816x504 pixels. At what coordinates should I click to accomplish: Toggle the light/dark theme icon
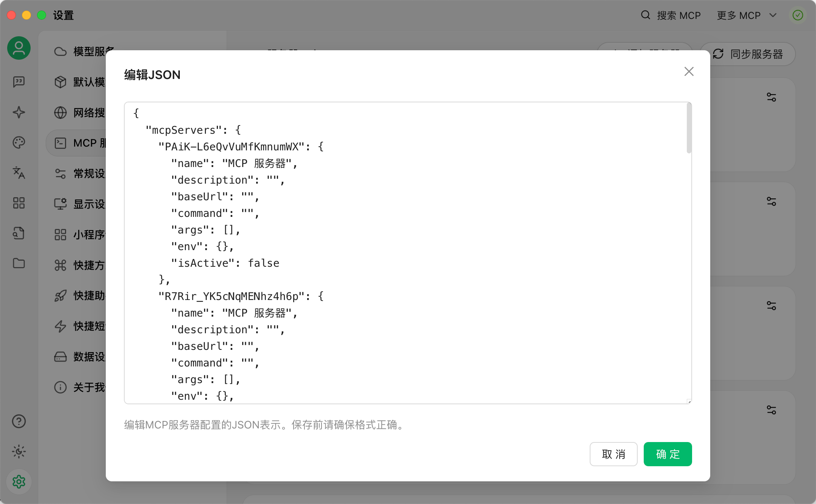point(19,451)
